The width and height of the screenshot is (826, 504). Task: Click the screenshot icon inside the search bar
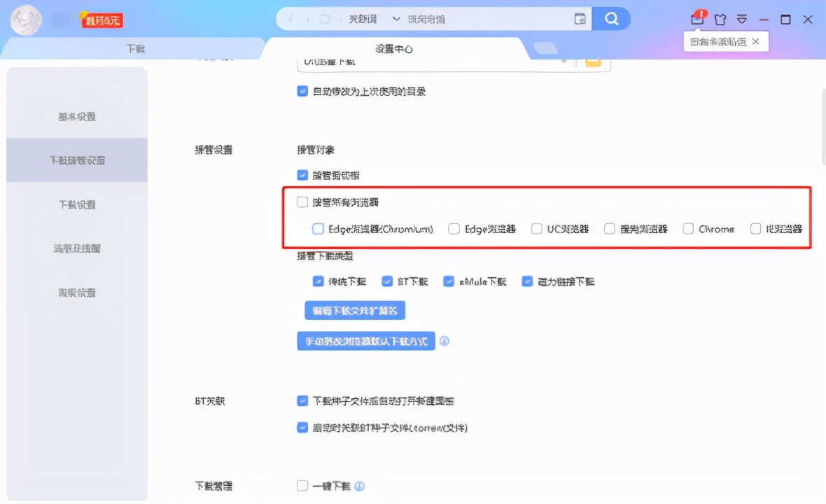pyautogui.click(x=580, y=20)
